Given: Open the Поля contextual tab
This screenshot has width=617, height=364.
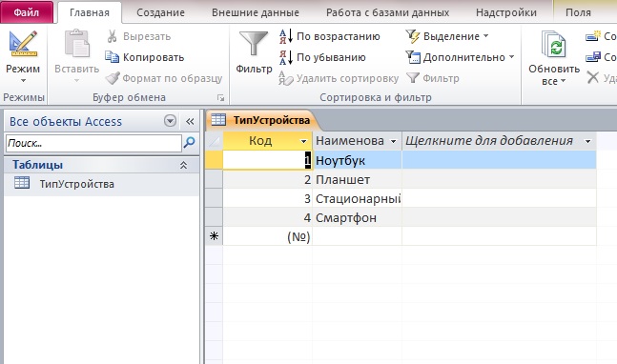Looking at the screenshot, I should point(578,12).
